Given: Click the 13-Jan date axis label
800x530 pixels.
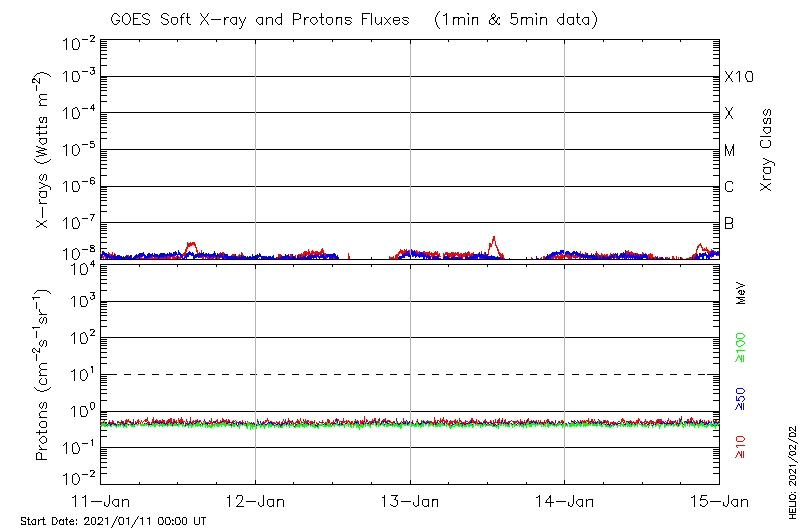Looking at the screenshot, I should coord(410,500).
